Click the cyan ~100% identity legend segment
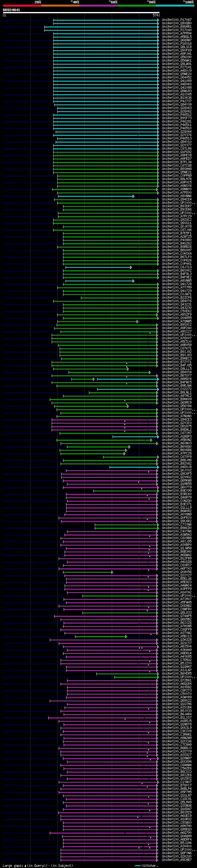The height and width of the screenshot is (868, 197). (x=175, y=6)
